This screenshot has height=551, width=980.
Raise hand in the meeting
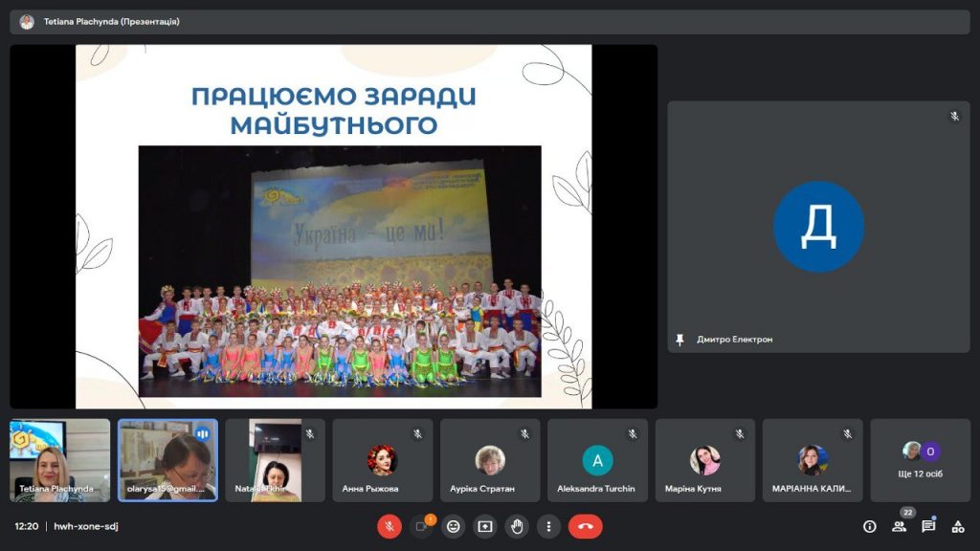point(517,526)
